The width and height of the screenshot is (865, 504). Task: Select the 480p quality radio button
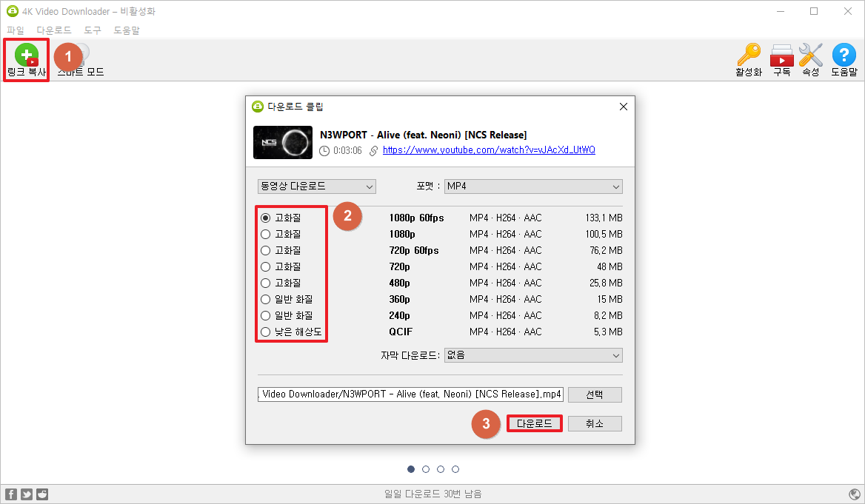[265, 283]
